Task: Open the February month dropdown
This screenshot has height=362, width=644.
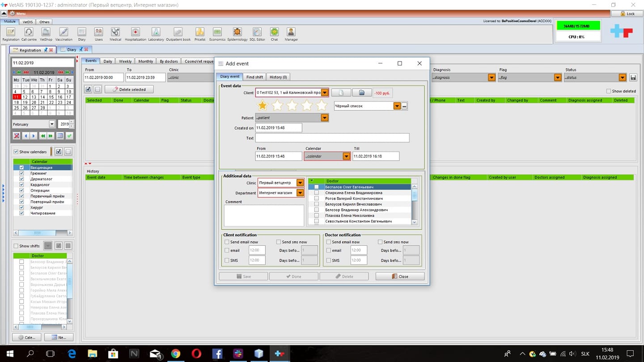Action: click(52, 124)
